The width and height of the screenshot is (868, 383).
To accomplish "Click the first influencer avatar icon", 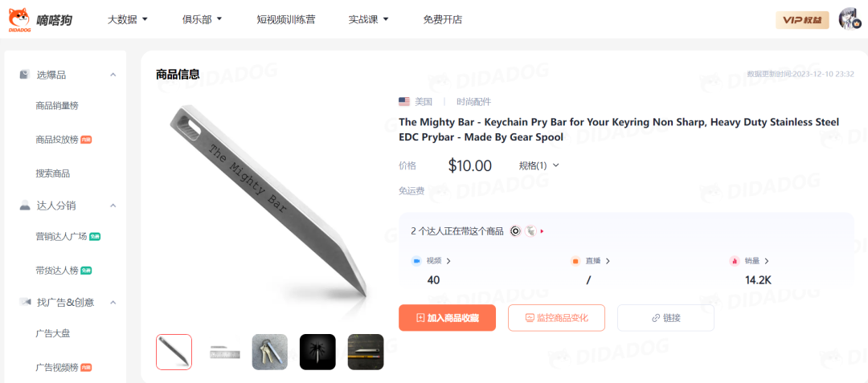I will click(515, 231).
